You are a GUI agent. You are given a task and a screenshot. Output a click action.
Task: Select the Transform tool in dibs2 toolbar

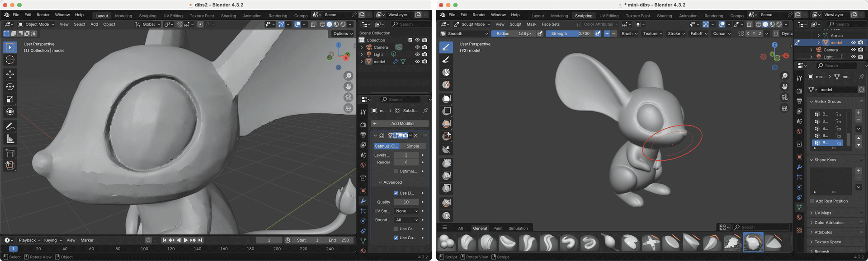click(10, 112)
